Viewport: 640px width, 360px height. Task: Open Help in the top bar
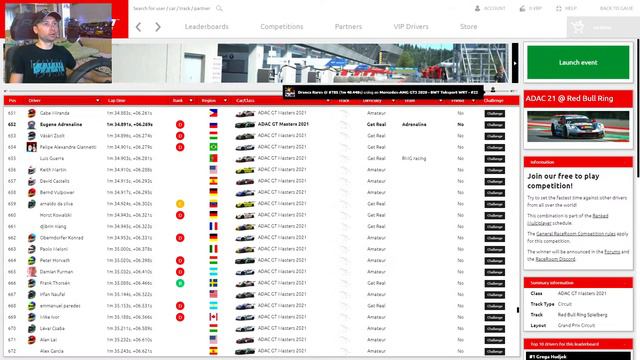click(x=566, y=8)
